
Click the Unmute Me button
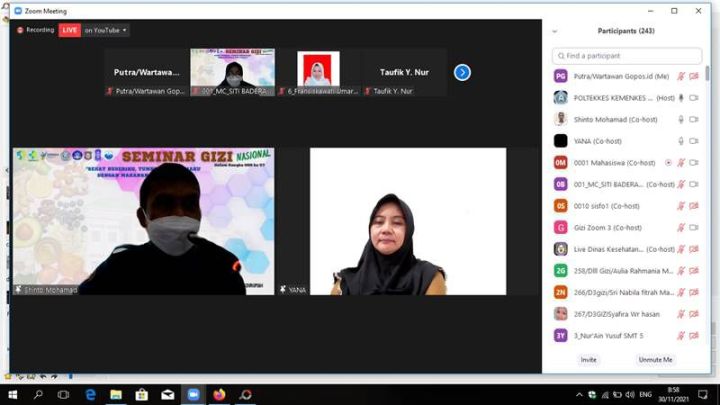click(x=655, y=360)
